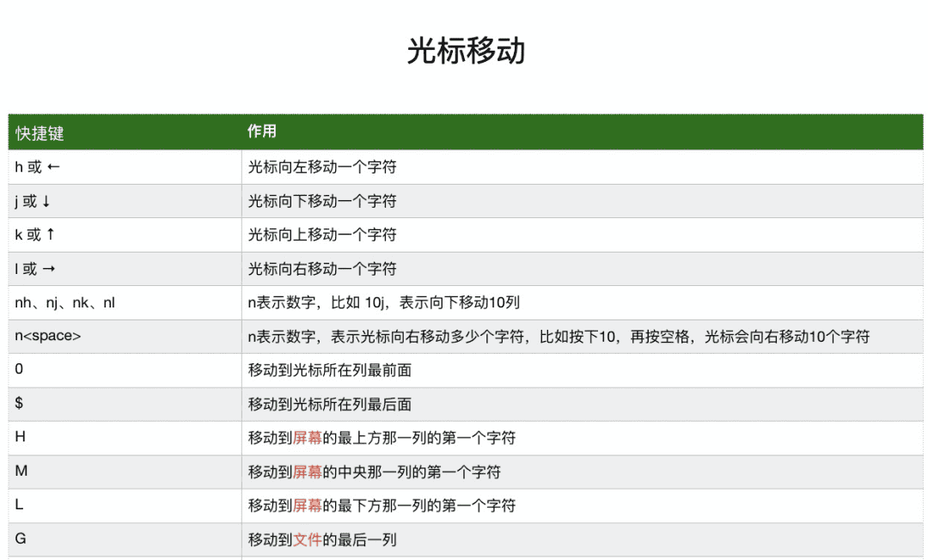
Task: Click the 光标向右移动一个字符 description
Action: (x=322, y=269)
